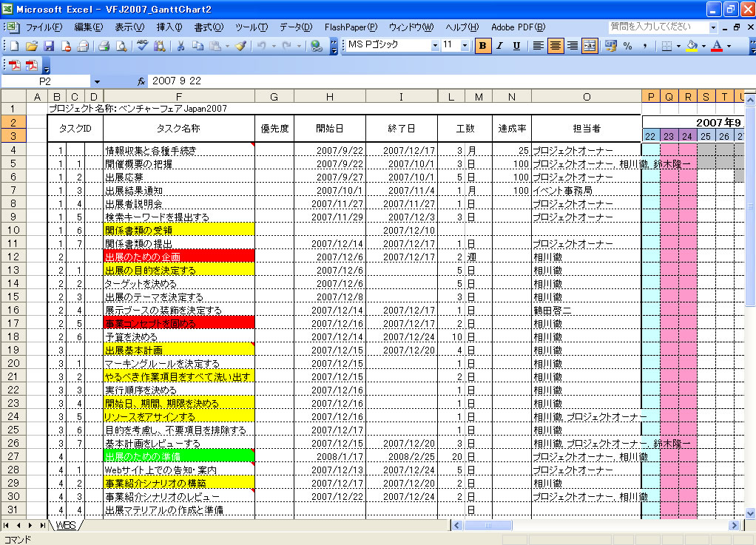Switch to the WBS sheet tab
The width and height of the screenshot is (756, 545).
point(66,525)
